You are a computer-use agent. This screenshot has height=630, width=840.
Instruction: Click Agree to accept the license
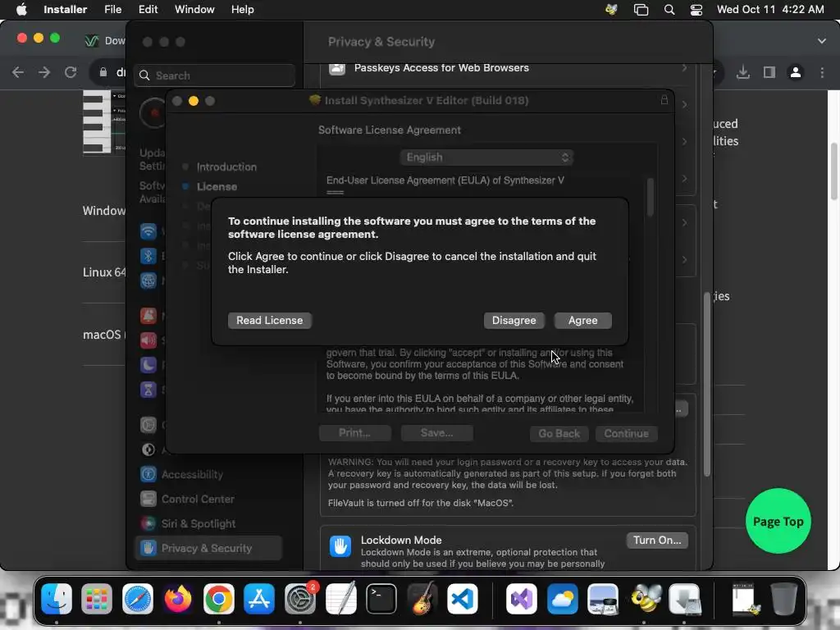pyautogui.click(x=583, y=321)
